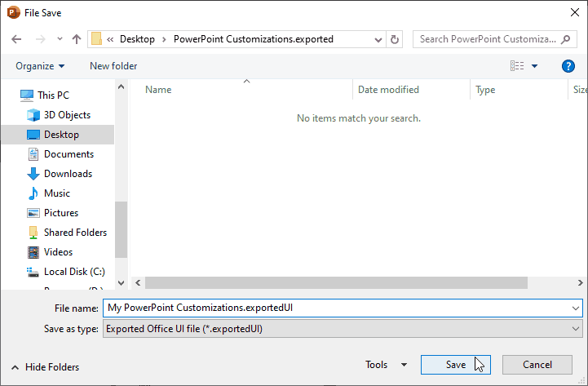Click navigation pane scroll down arrow

[122, 283]
